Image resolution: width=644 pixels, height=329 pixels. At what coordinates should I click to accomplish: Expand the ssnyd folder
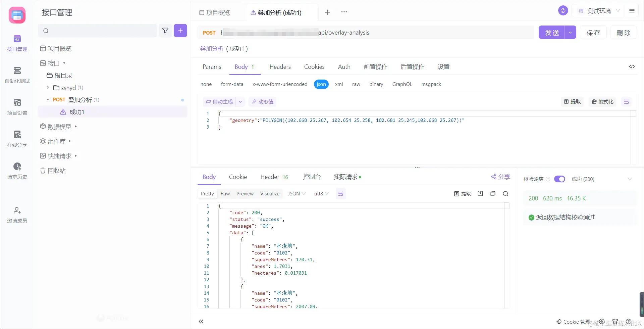[x=48, y=88]
